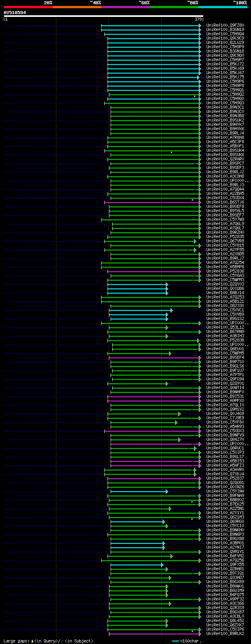Select the UniRef100_A2YF85 label
This screenshot has height=644, width=251.
pyautogui.click(x=225, y=250)
